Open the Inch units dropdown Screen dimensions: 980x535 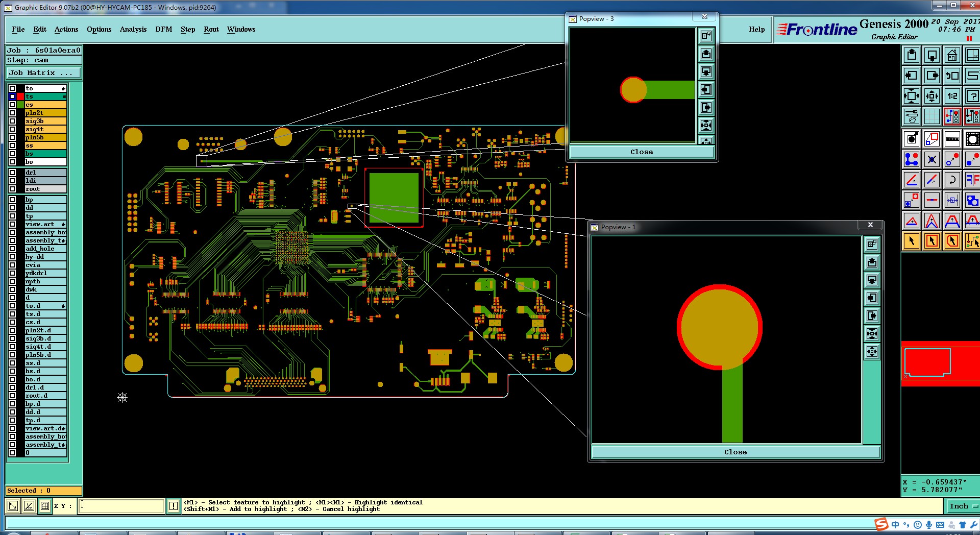(962, 506)
